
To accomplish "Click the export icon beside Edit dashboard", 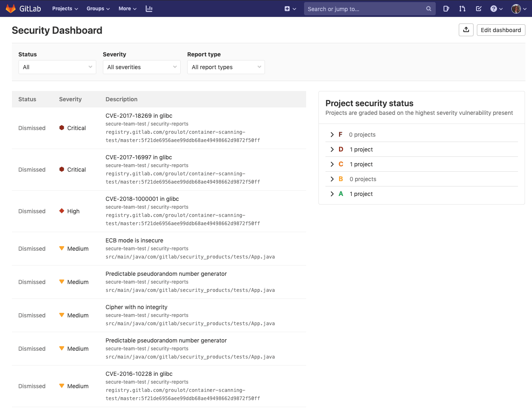I will pyautogui.click(x=466, y=30).
